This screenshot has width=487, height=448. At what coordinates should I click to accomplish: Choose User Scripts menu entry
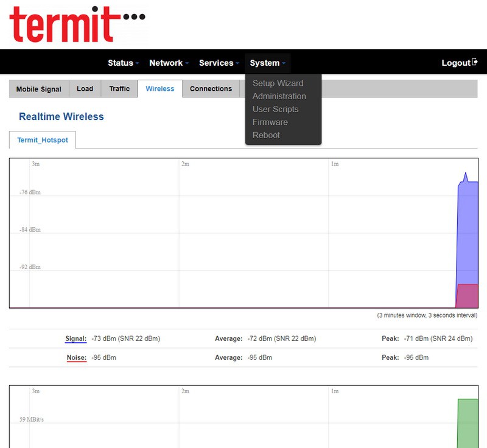pyautogui.click(x=275, y=109)
